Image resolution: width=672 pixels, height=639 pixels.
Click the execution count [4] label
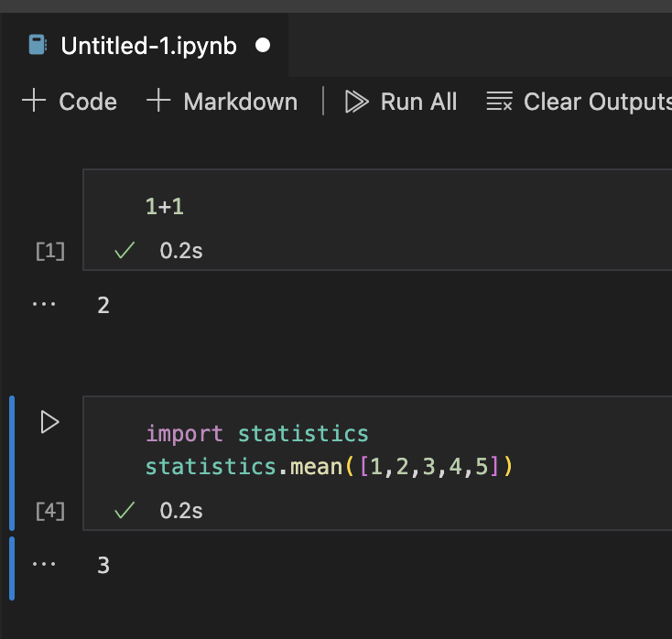click(49, 511)
